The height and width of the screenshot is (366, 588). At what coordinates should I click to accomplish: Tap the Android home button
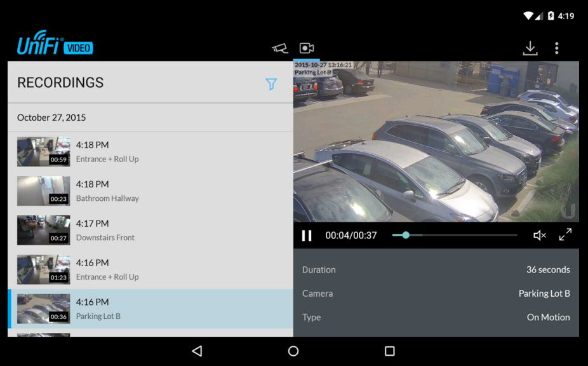point(293,351)
